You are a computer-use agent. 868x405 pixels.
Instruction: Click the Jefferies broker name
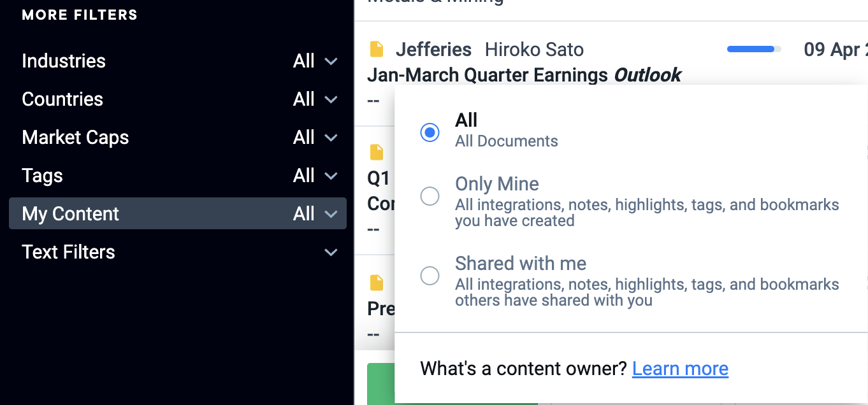(433, 50)
